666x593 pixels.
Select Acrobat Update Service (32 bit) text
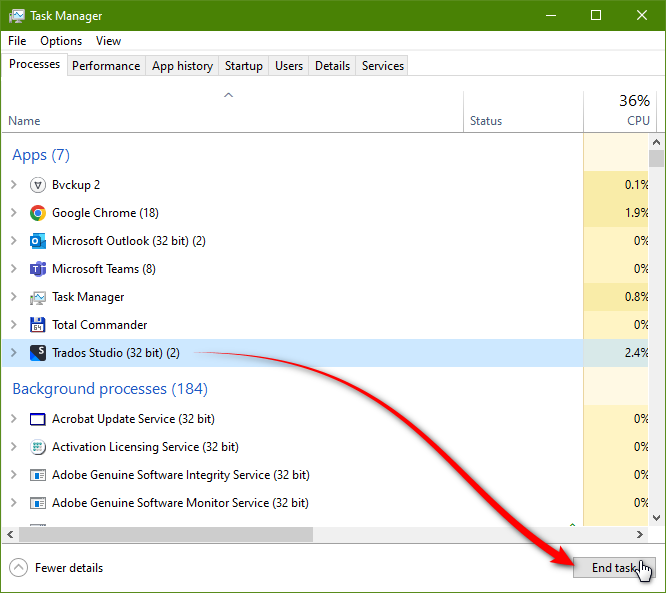[x=133, y=419]
